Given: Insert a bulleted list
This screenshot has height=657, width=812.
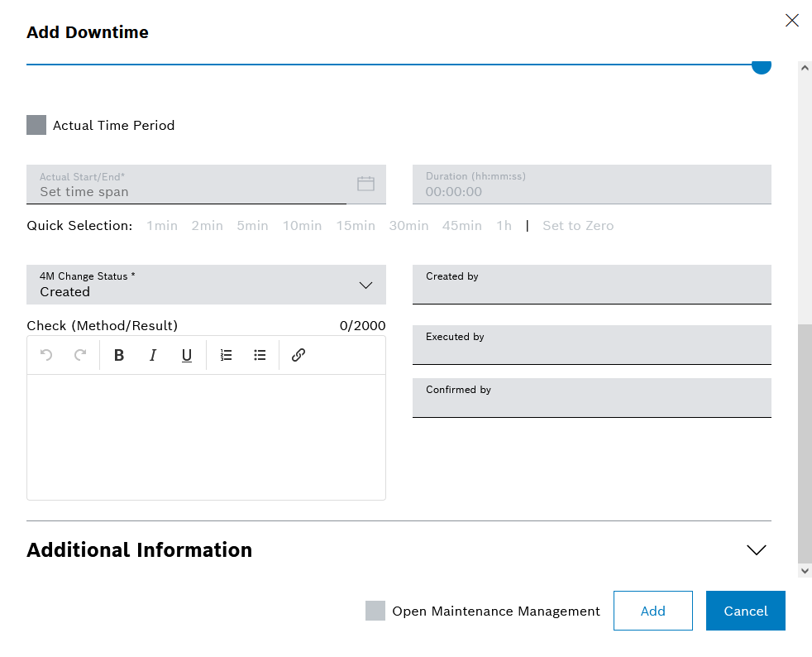Looking at the screenshot, I should pyautogui.click(x=260, y=355).
